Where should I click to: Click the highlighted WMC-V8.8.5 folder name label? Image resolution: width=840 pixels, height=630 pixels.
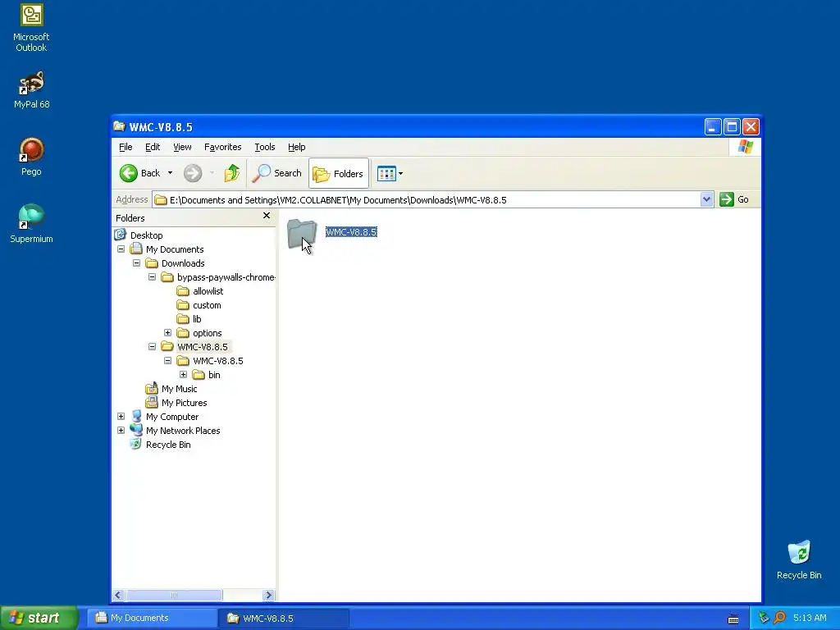[x=351, y=232]
